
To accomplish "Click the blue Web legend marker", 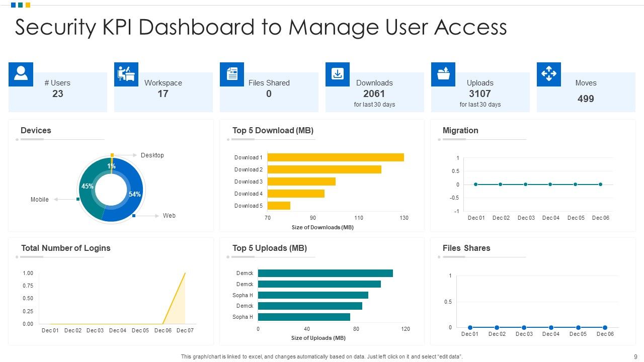I will pyautogui.click(x=134, y=215).
